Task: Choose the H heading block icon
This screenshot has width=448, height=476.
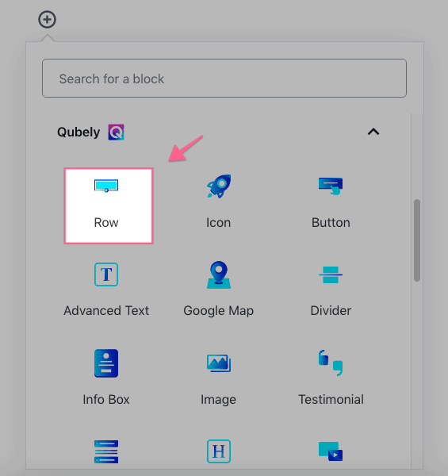Action: [219, 451]
